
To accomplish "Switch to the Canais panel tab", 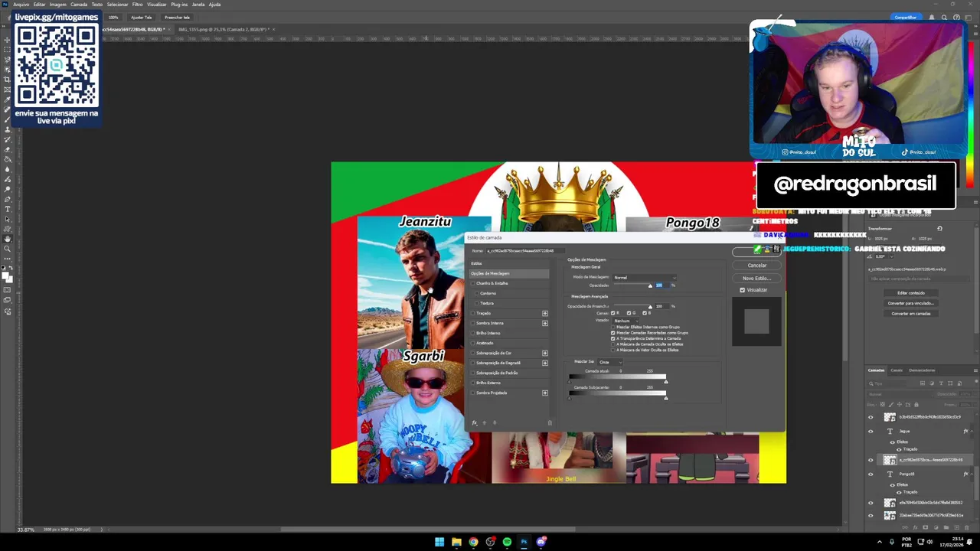I will (x=897, y=370).
